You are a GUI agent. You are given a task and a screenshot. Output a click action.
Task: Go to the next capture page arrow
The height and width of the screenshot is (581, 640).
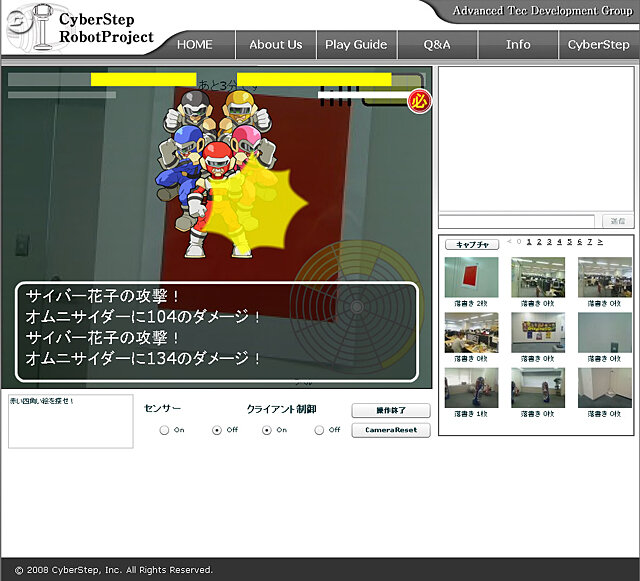pyautogui.click(x=600, y=242)
